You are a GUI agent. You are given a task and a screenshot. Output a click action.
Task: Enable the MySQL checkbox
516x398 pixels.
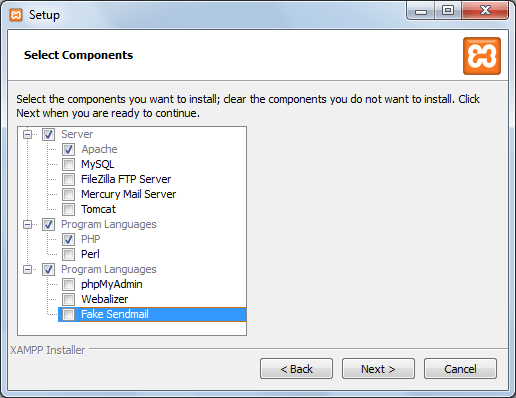tap(69, 164)
